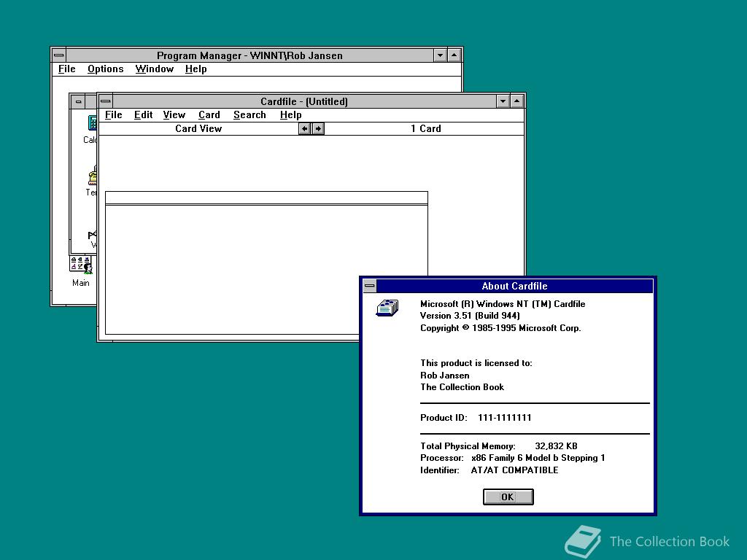The width and height of the screenshot is (747, 560).
Task: Click 'Microsoft (R) Windows NT (TM) Cardfile' text
Action: point(503,304)
